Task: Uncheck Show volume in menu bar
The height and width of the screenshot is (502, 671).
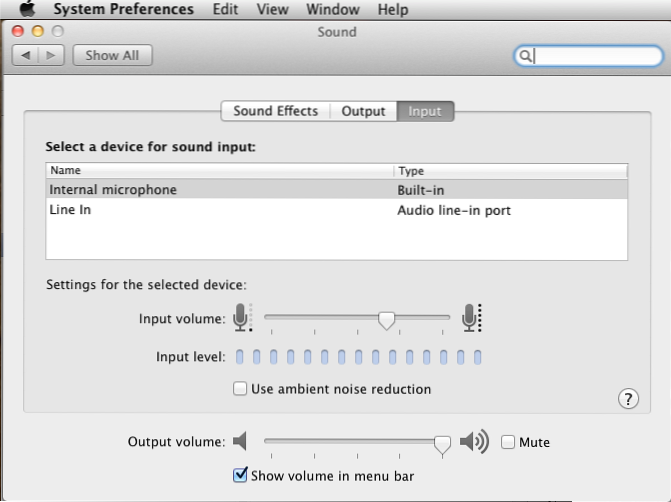Action: 240,476
